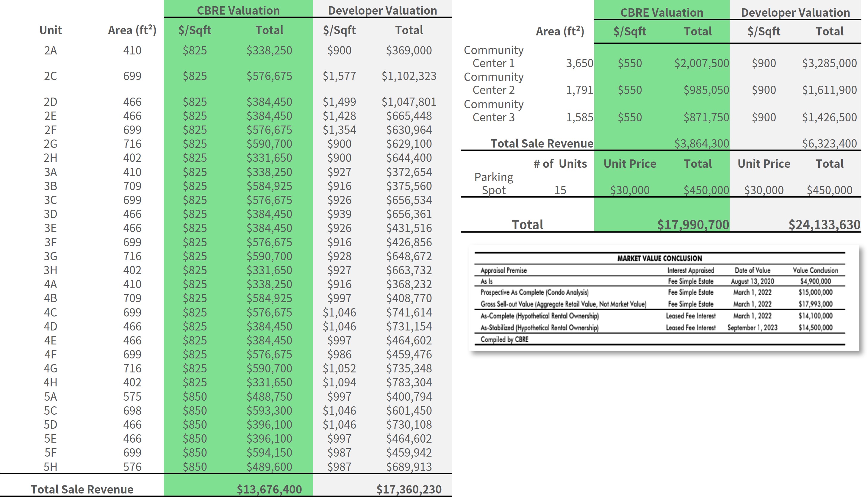
Task: Click the grand total $24,133,630 value
Action: click(824, 225)
